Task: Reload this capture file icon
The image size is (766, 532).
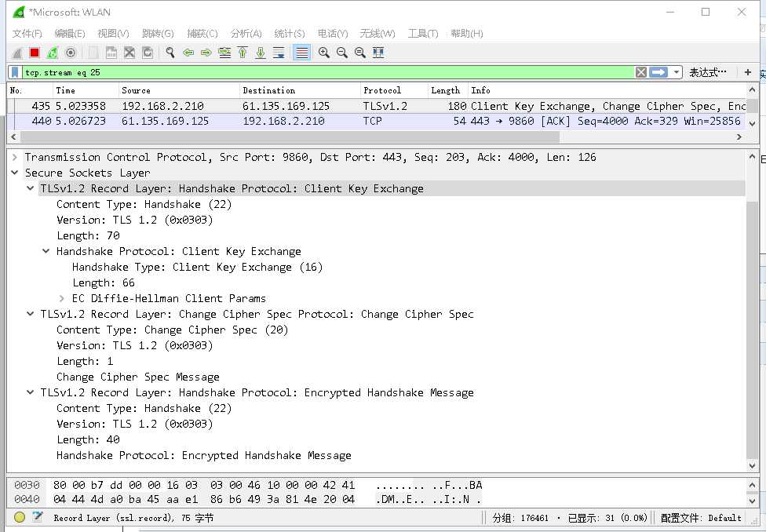Action: [x=148, y=53]
